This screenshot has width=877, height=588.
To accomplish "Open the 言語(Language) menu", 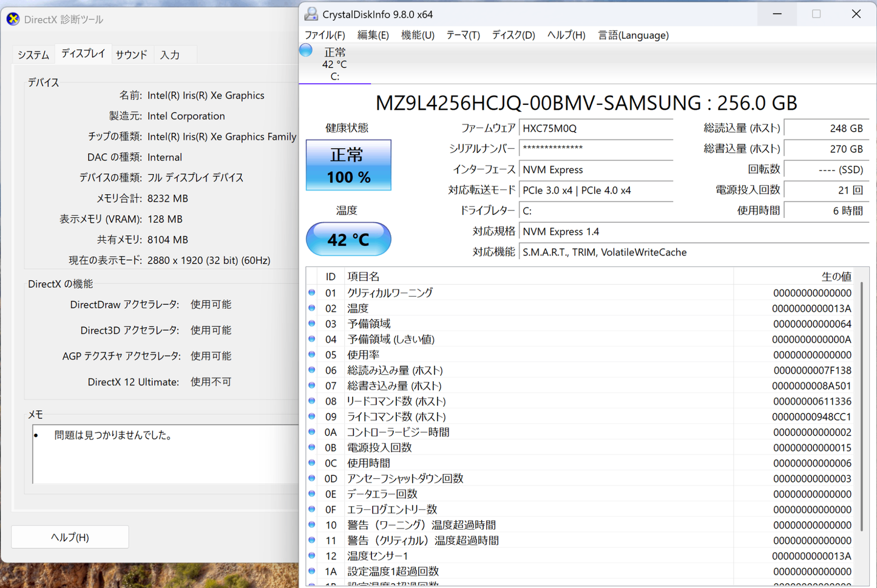I will (633, 35).
